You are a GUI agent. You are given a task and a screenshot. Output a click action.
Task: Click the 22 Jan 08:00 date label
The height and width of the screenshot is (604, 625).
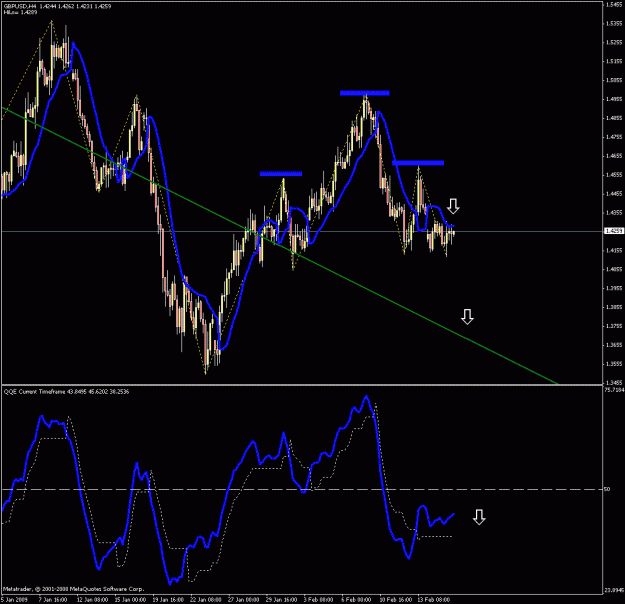click(x=206, y=600)
